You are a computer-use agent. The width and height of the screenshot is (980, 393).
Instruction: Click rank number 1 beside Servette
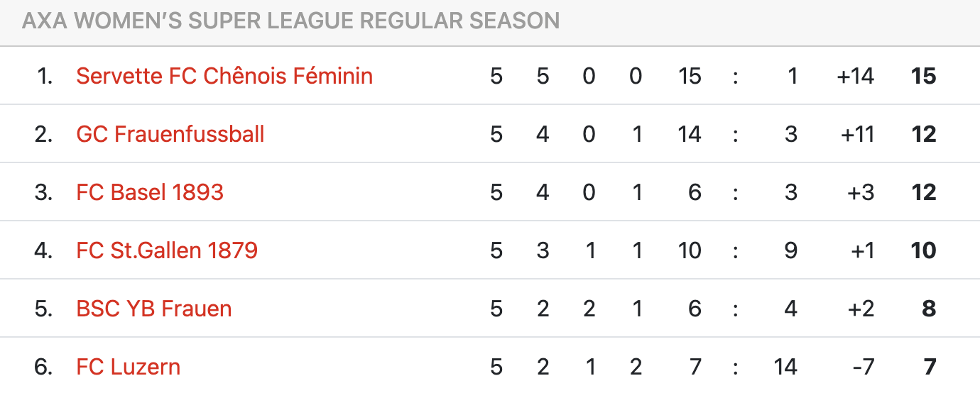tap(45, 76)
